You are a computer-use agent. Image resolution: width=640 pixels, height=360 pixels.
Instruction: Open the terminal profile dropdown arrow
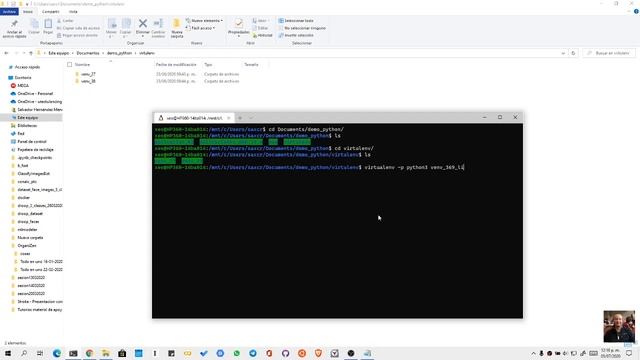(x=251, y=118)
